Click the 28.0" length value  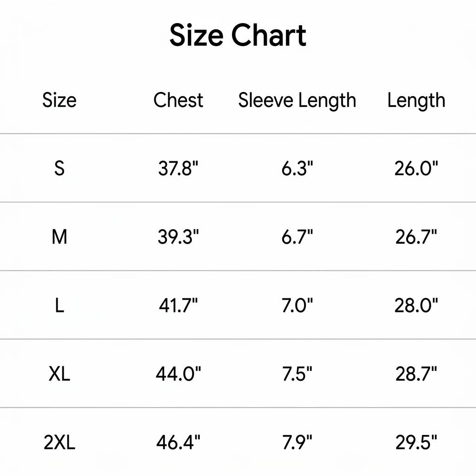pos(416,305)
